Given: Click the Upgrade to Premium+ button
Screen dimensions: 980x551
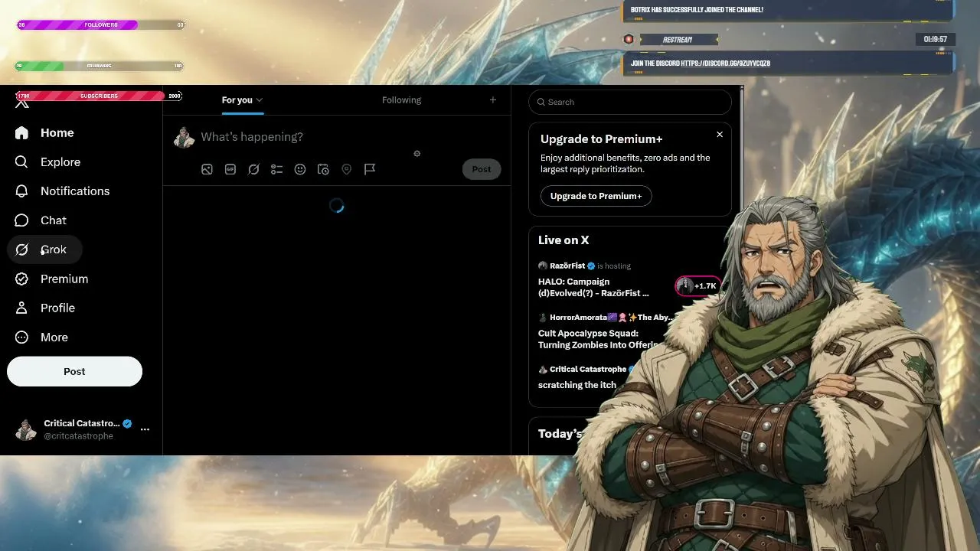Looking at the screenshot, I should 596,196.
